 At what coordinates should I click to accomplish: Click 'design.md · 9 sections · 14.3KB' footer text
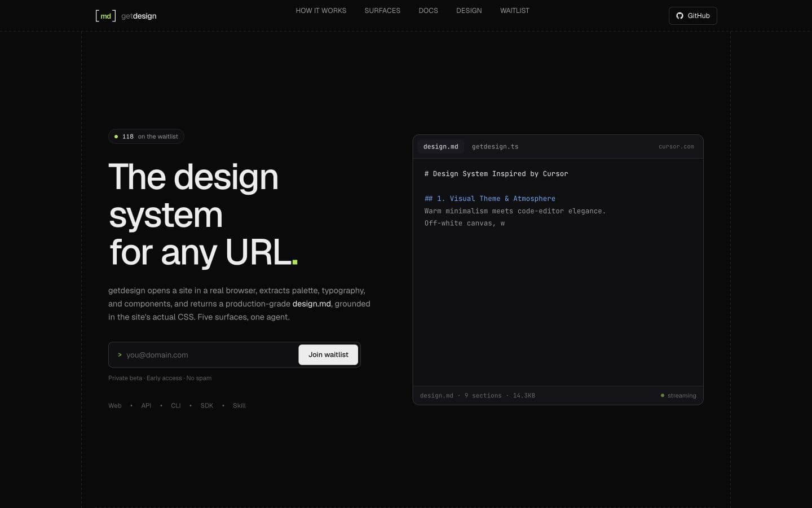[478, 396]
